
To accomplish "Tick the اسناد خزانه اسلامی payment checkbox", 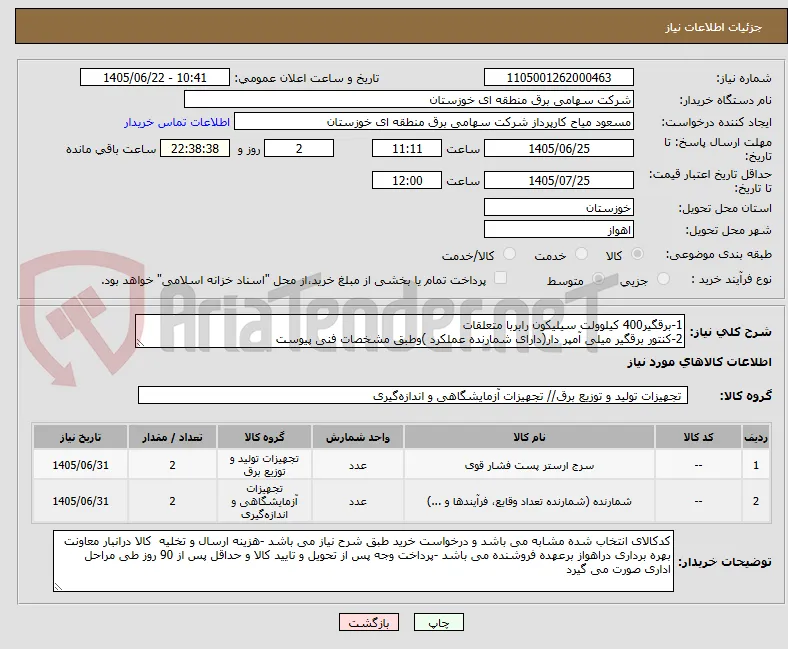I will click(x=501, y=278).
